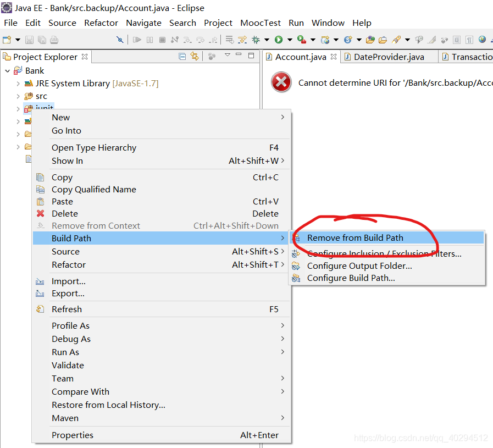Click Configure Build Path...

pos(387,278)
